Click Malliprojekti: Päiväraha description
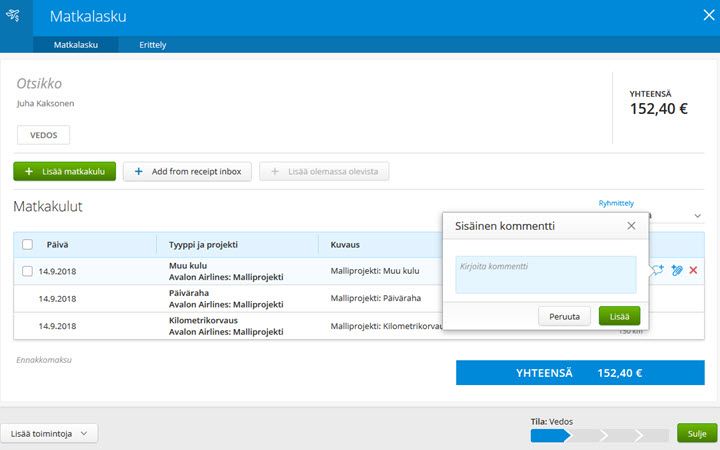Screen dimensions: 720x450 pos(376,298)
